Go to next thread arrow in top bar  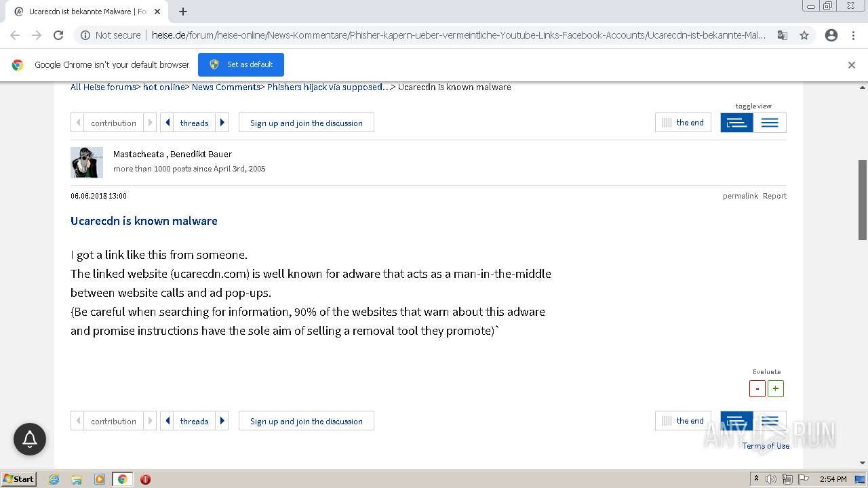pyautogui.click(x=222, y=123)
